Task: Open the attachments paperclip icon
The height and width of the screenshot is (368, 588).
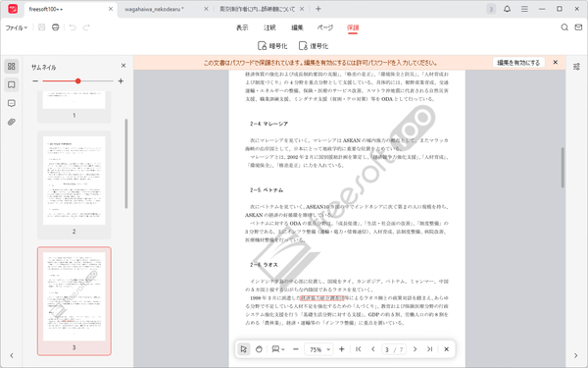Action: tap(11, 122)
